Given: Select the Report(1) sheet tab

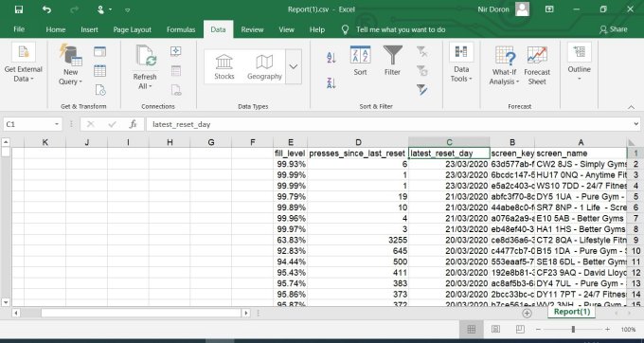Looking at the screenshot, I should point(572,312).
